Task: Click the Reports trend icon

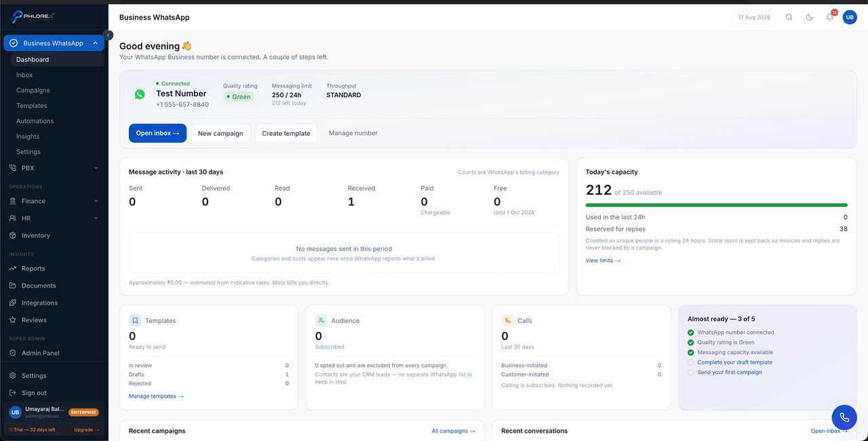Action: click(14, 269)
